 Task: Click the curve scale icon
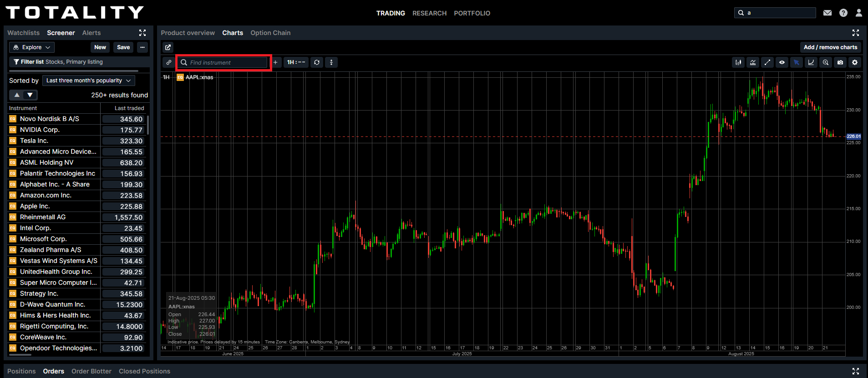click(x=811, y=62)
